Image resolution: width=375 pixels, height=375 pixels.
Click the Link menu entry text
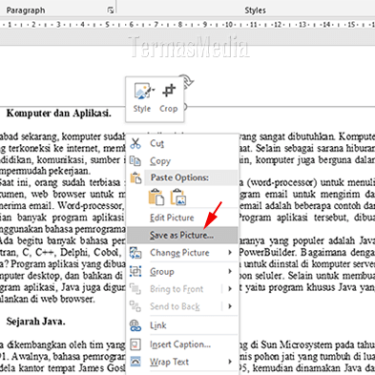click(158, 325)
